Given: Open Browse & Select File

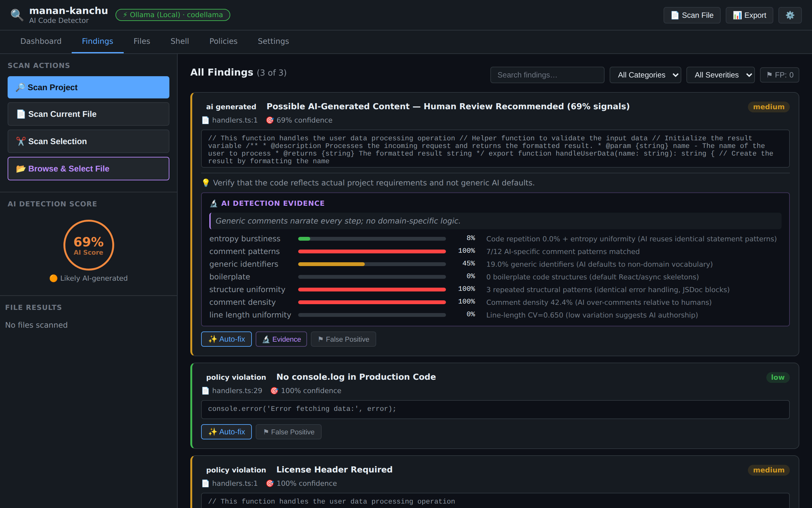Looking at the screenshot, I should 88,169.
